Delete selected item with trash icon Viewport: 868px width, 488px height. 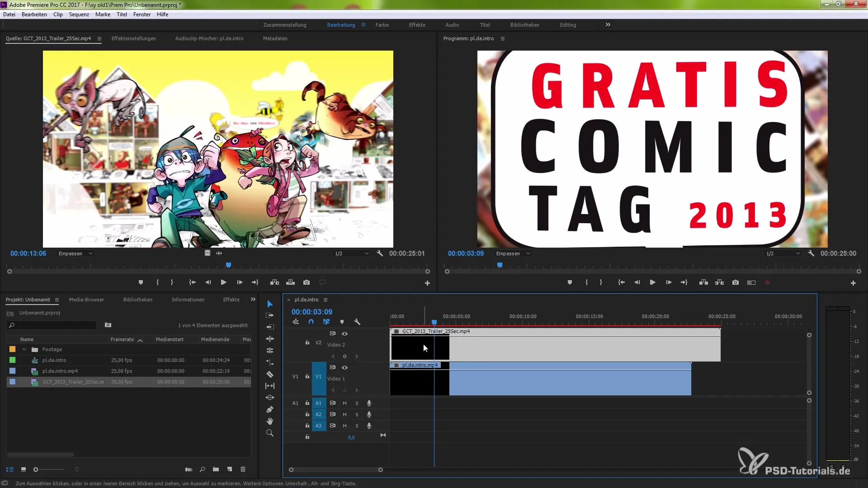pyautogui.click(x=243, y=469)
